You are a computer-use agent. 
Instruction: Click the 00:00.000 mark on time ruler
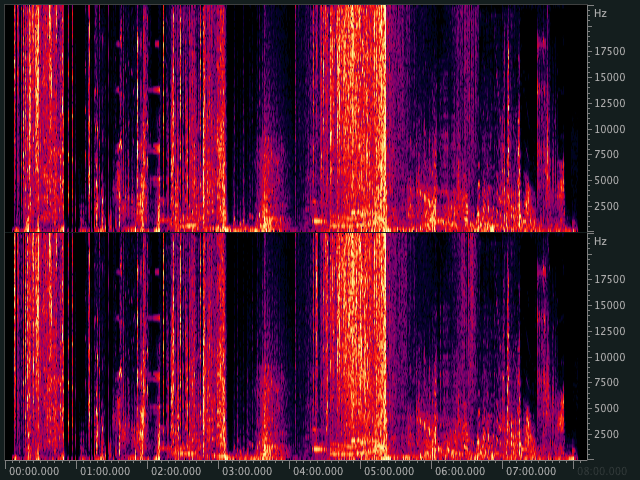[x=33, y=471]
